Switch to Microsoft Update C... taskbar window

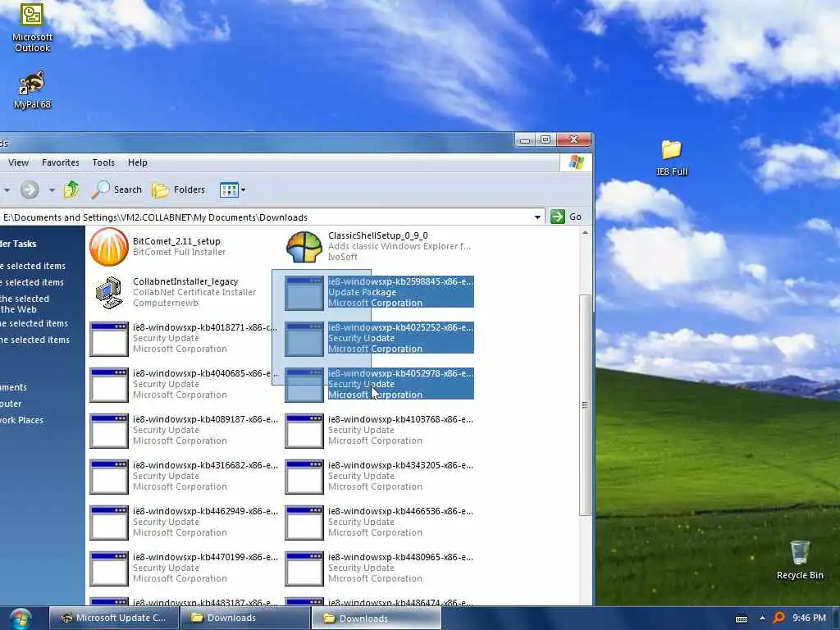click(113, 618)
